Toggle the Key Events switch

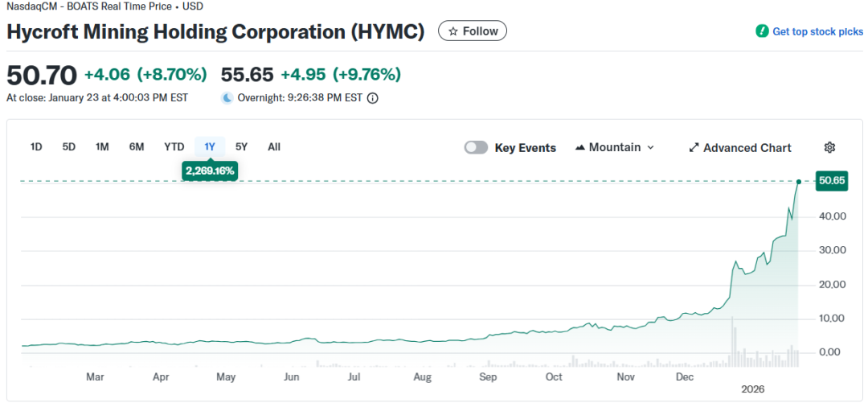pos(476,147)
